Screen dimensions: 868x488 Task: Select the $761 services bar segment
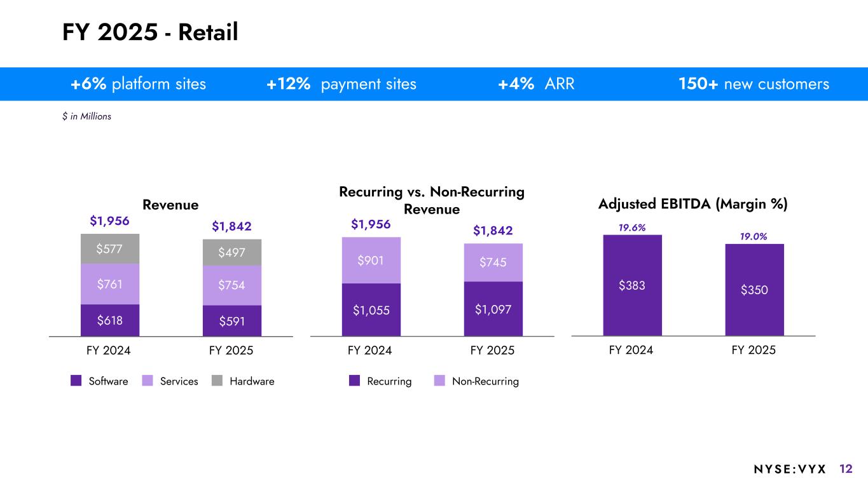click(110, 284)
